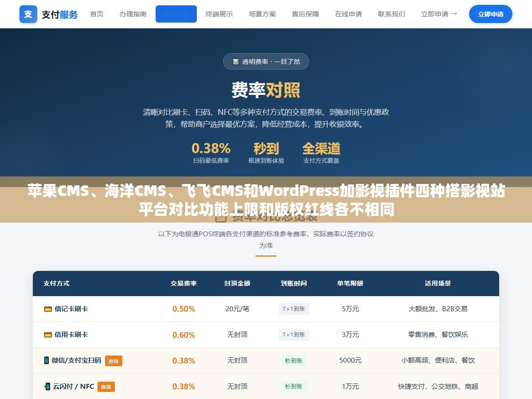Click the 到账时间 column header
The width and height of the screenshot is (532, 399).
point(293,283)
